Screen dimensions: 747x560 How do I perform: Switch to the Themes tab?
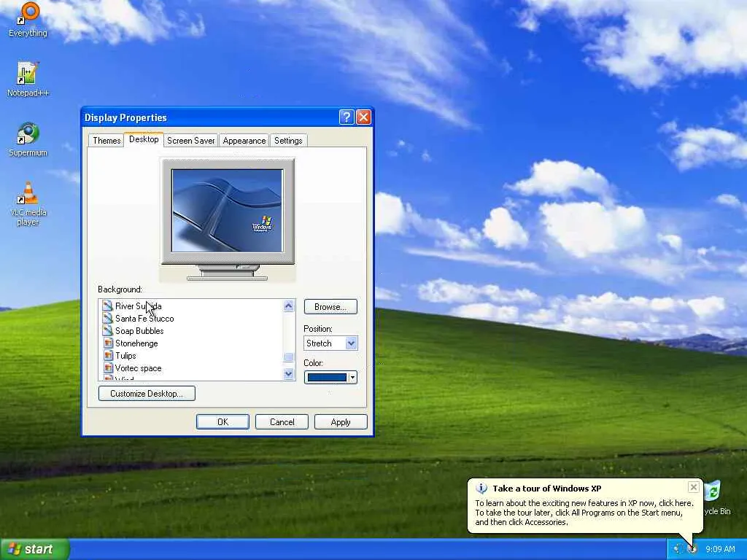coord(107,141)
